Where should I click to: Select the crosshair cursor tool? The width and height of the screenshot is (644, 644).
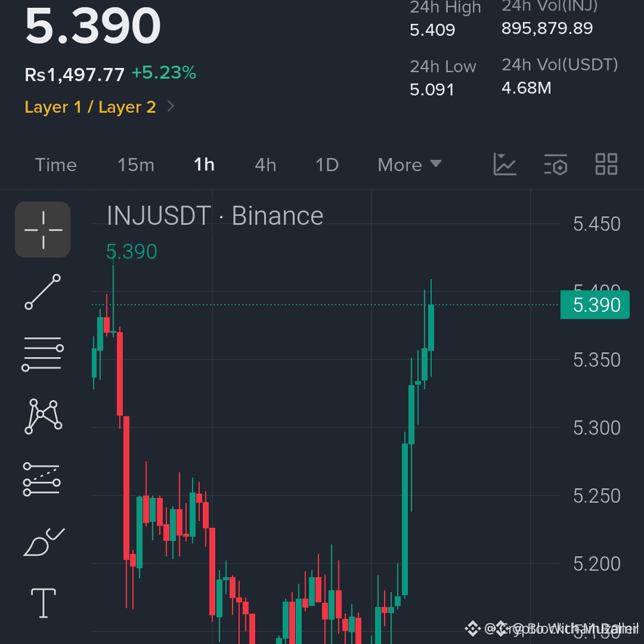43,230
